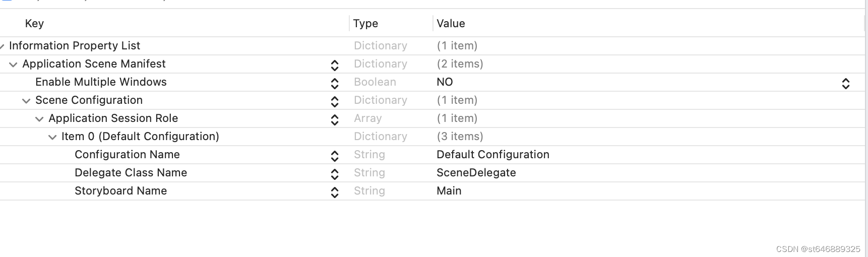Open key stepper for Delegate Class Name
Screen dimensions: 868x257
click(335, 174)
